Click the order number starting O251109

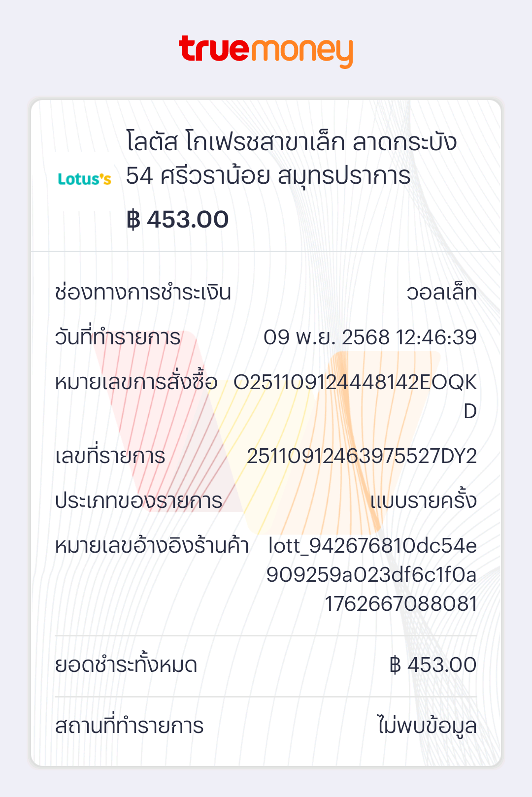click(x=355, y=383)
